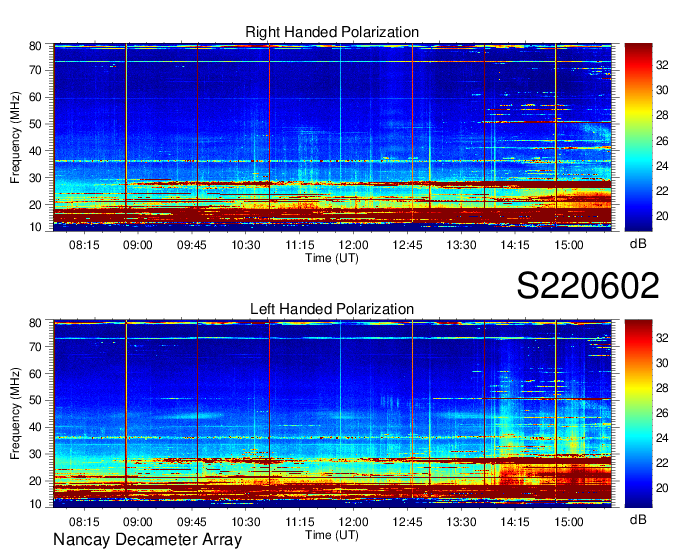The image size is (680, 552).
Task: Click the "30" frequency tick of the Right Handed plot
Action: 35,178
